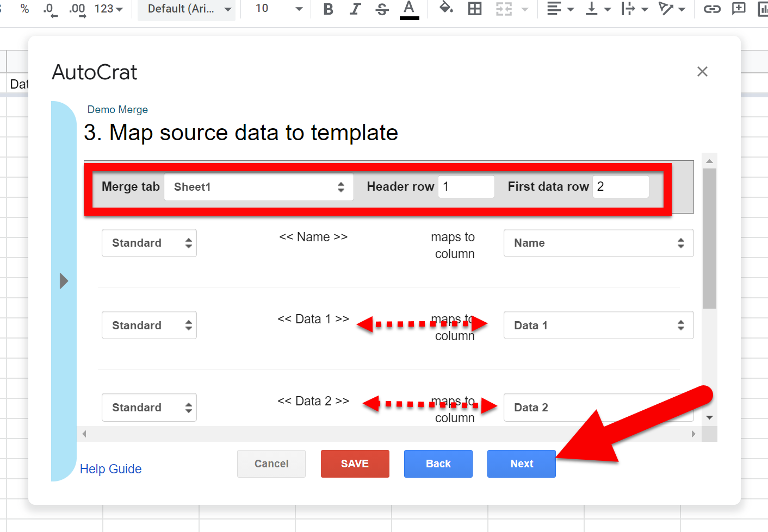Open the vertical align menu

coord(598,9)
